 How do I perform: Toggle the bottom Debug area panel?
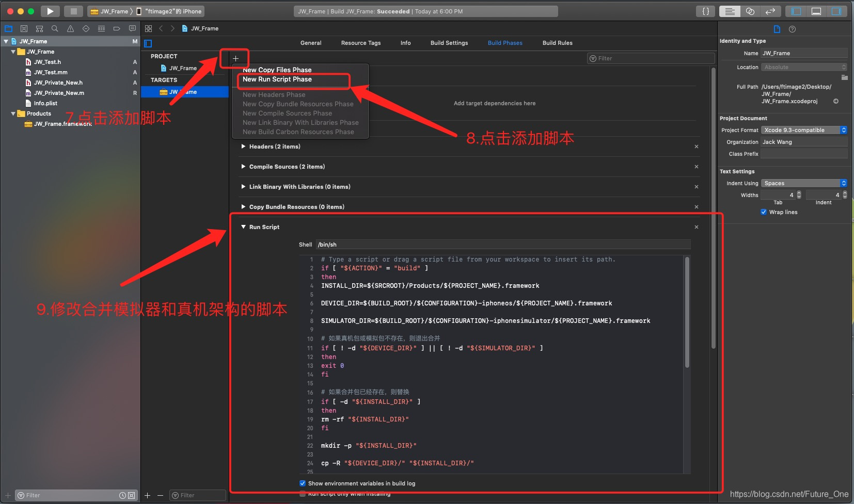[816, 11]
